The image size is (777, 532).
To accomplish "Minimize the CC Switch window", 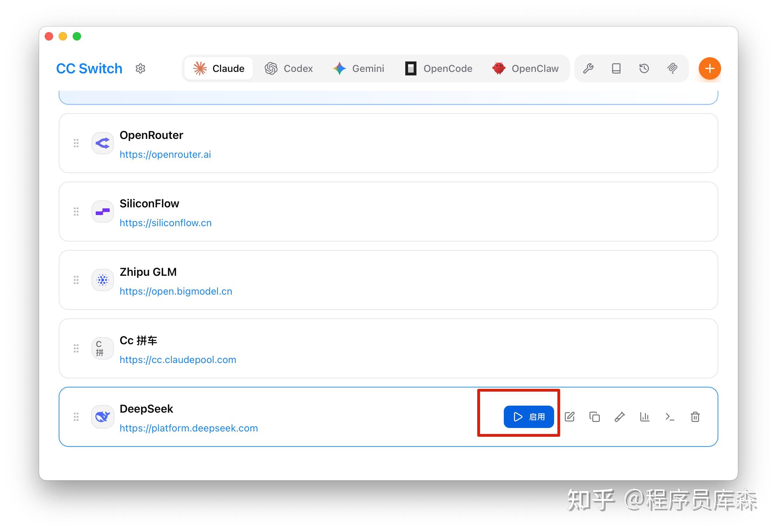I will pos(63,36).
